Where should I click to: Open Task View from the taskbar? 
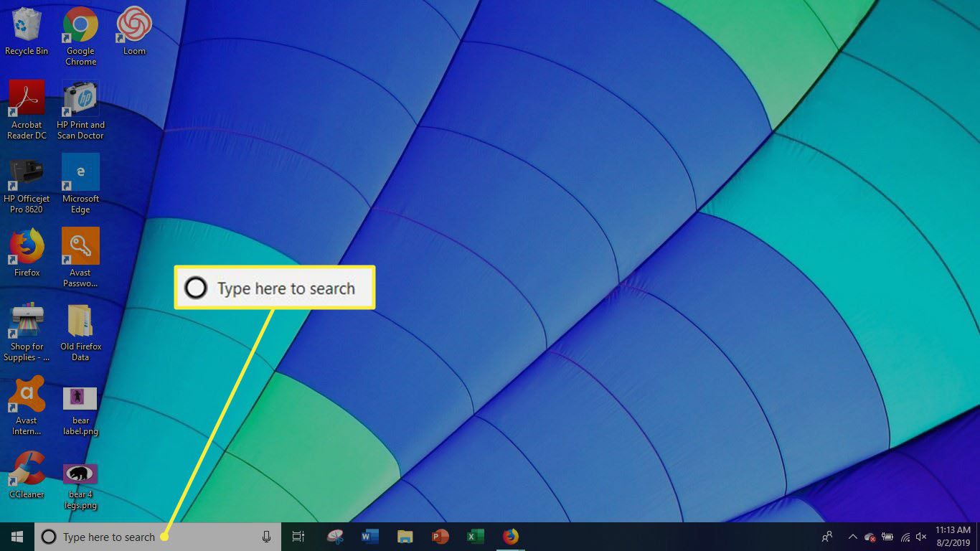tap(298, 537)
